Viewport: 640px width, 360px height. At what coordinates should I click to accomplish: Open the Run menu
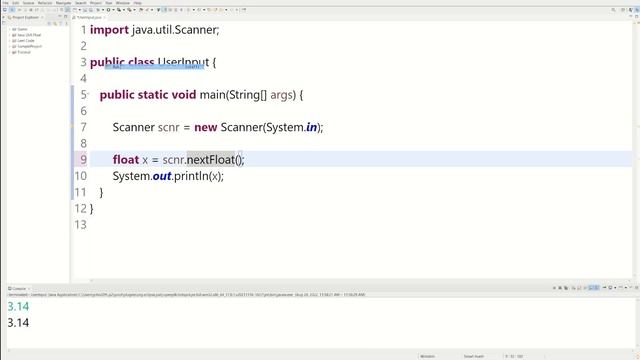109,3
